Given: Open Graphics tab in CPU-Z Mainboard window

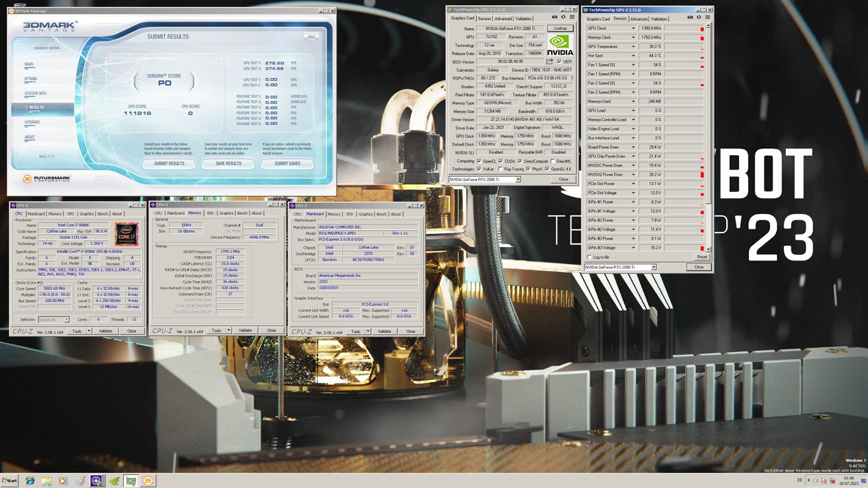Looking at the screenshot, I should click(x=366, y=214).
